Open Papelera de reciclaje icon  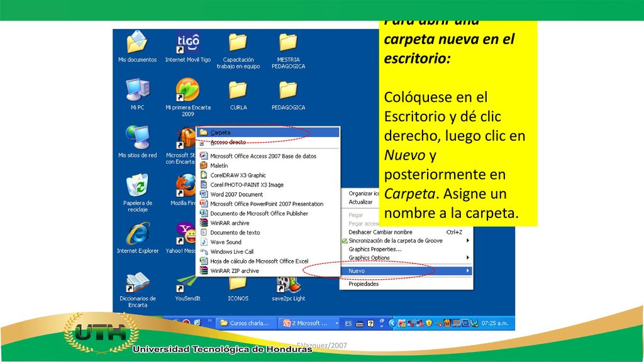[137, 193]
